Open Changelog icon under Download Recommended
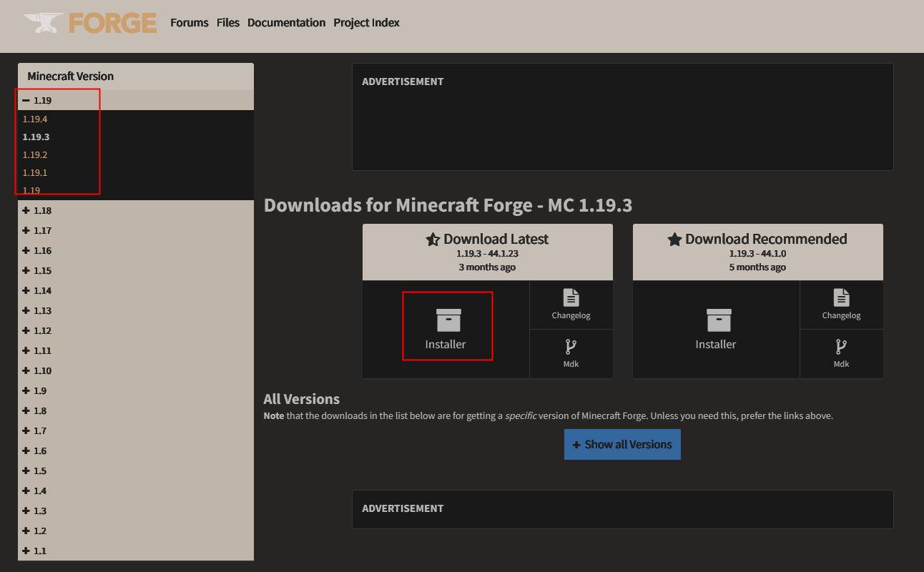The width and height of the screenshot is (924, 572). click(x=842, y=297)
